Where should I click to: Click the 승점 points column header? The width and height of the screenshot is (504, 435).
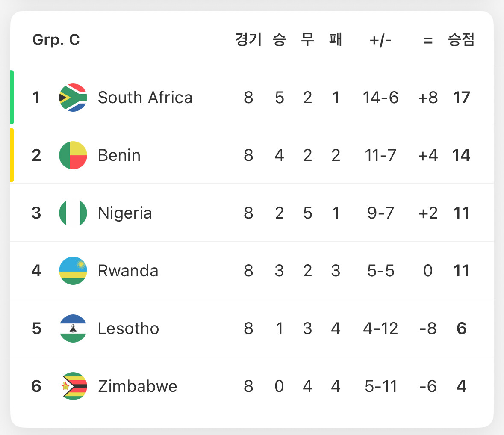[x=461, y=40]
